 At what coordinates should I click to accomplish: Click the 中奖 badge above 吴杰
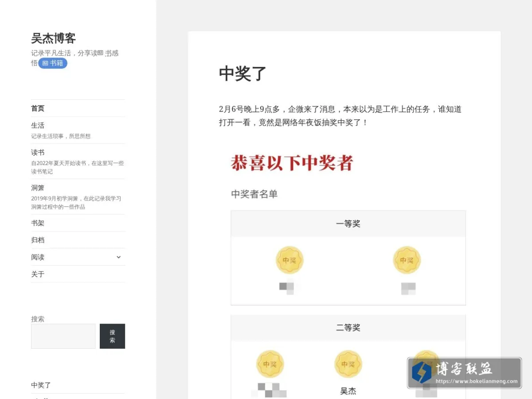pyautogui.click(x=348, y=364)
